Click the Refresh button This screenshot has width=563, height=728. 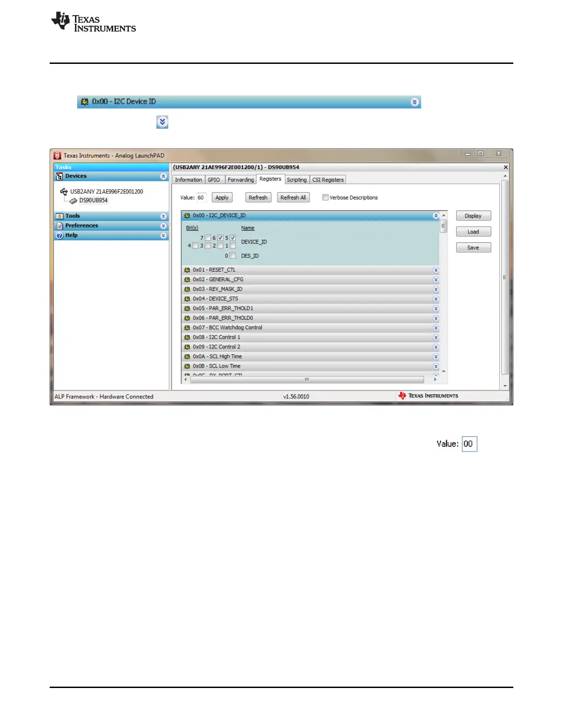pos(258,198)
